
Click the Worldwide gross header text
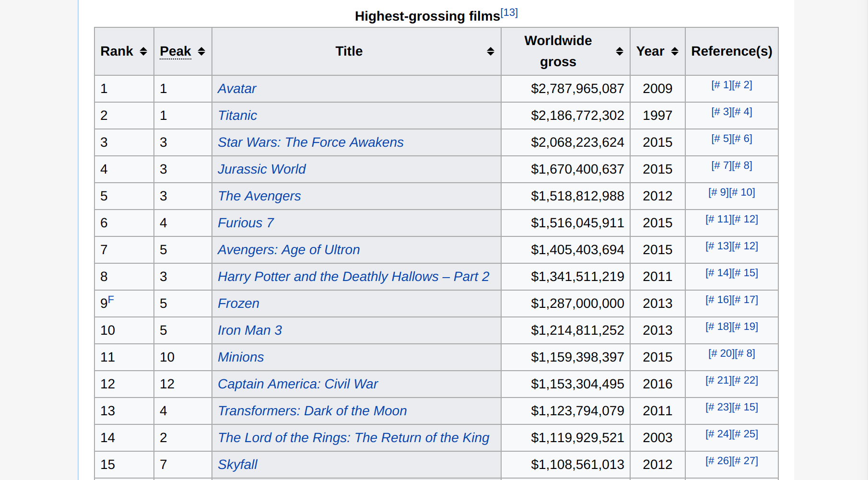[x=558, y=51]
